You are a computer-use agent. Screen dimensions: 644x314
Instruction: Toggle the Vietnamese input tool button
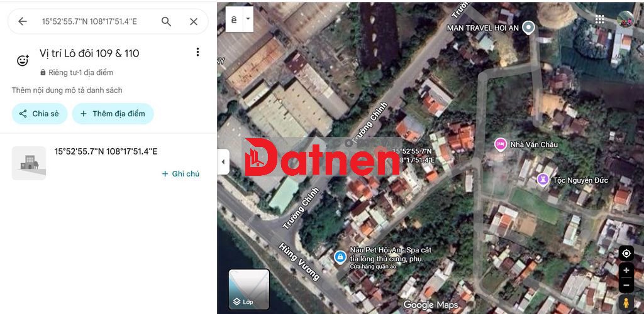234,19
